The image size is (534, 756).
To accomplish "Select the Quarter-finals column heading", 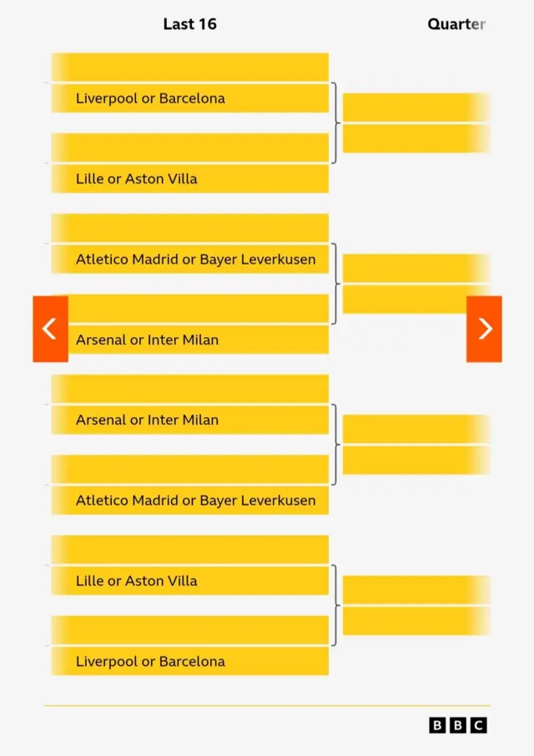I will coord(456,24).
